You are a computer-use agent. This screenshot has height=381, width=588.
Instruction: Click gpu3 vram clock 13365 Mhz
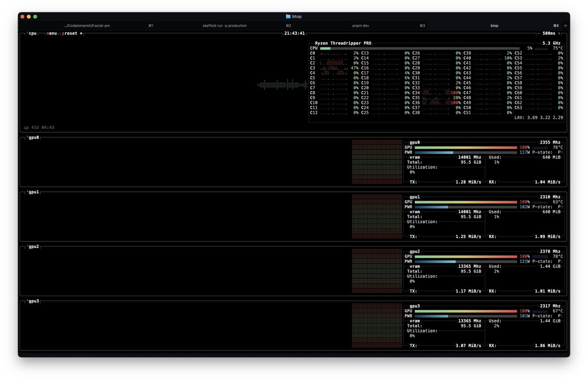[469, 321]
